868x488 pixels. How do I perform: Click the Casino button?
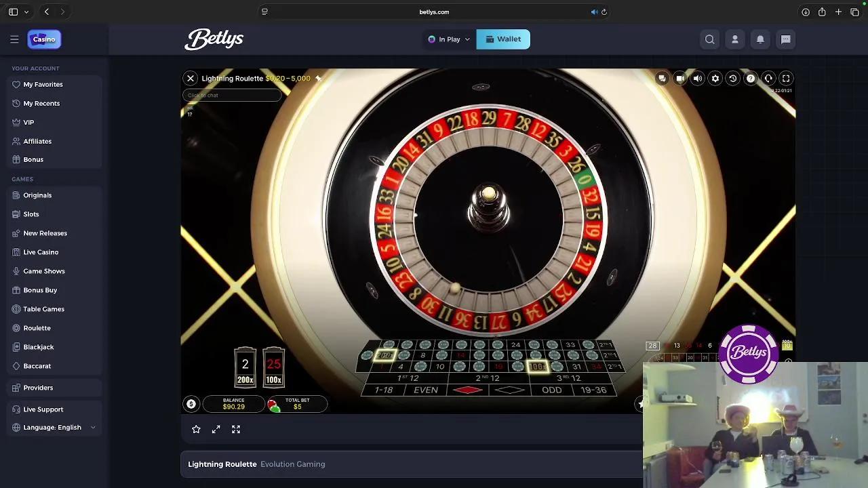(44, 39)
